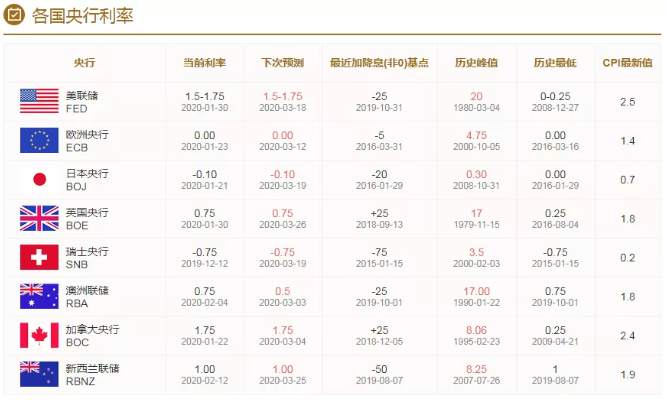This screenshot has height=408, width=666.
Task: Click the 各国央行利率 title
Action: 82,16
